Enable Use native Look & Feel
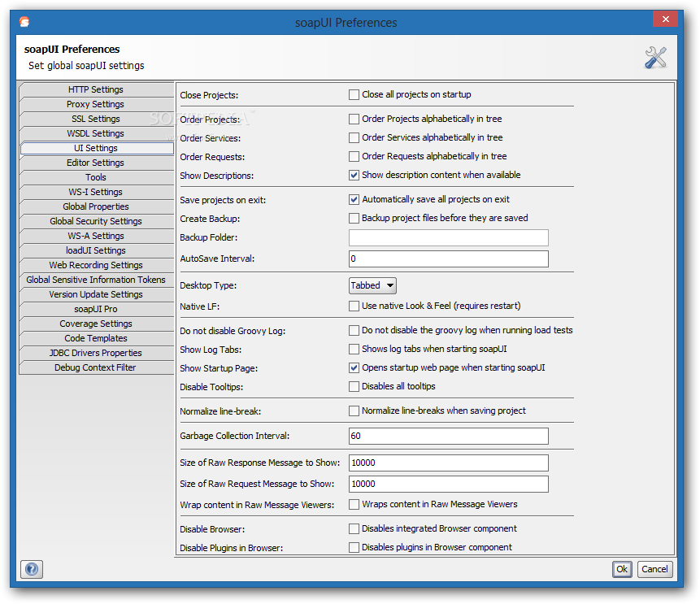This screenshot has height=604, width=700. click(x=354, y=306)
